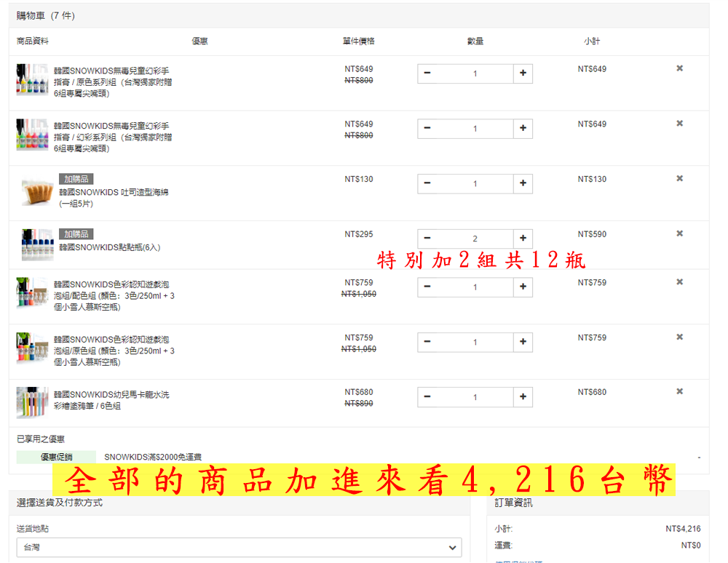The image size is (728, 563).
Task: Open the 送貨地點 台灣 dropdown
Action: [239, 547]
